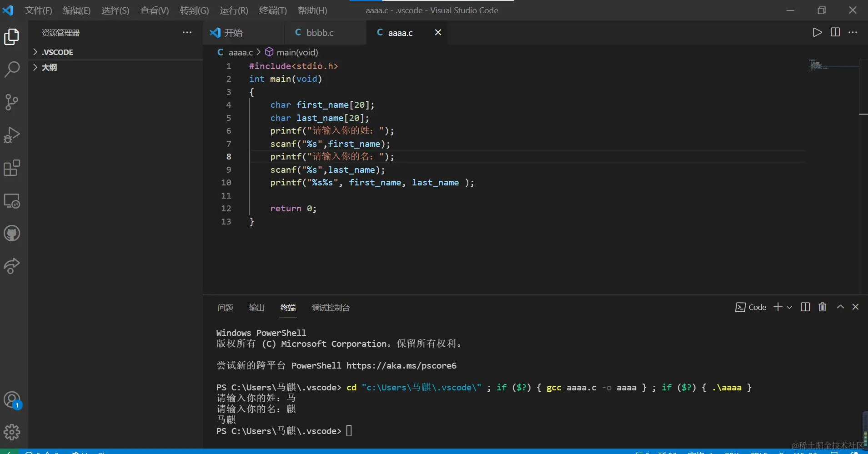Viewport: 868px width, 454px height.
Task: Open the Source Control view
Action: [12, 102]
